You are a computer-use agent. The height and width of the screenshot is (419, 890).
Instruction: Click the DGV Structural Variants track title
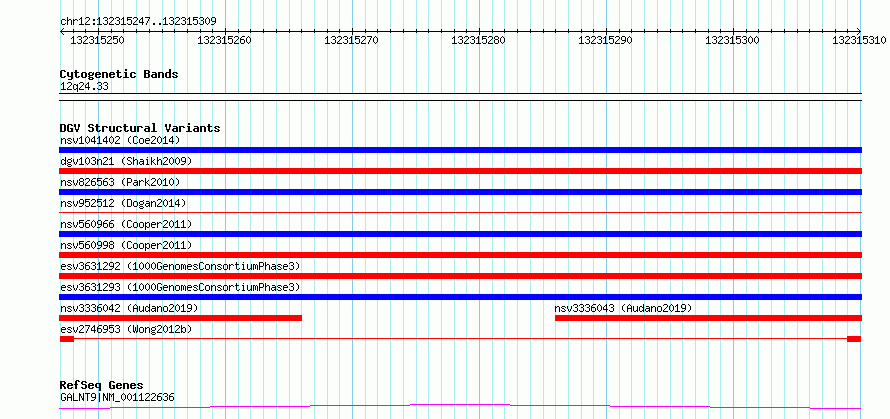tap(140, 128)
